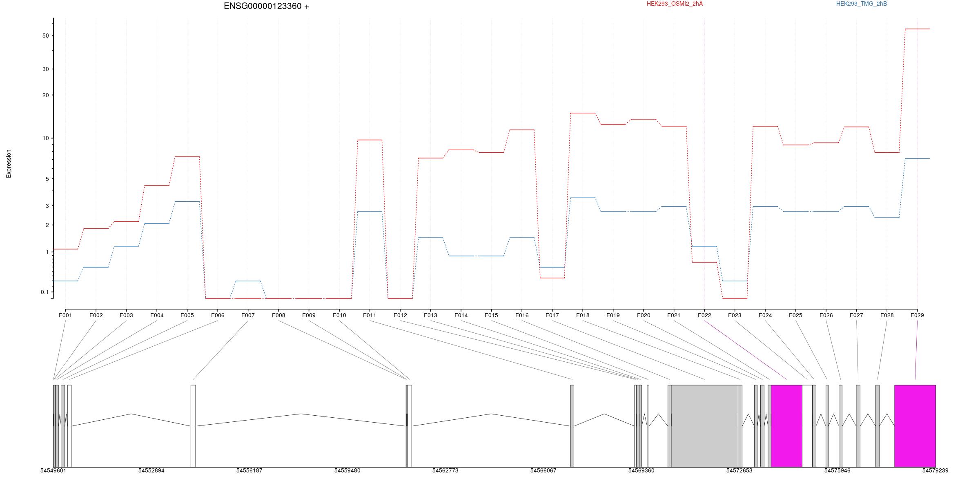Click exon label E005
Screen dimensions: 980x490
(187, 315)
